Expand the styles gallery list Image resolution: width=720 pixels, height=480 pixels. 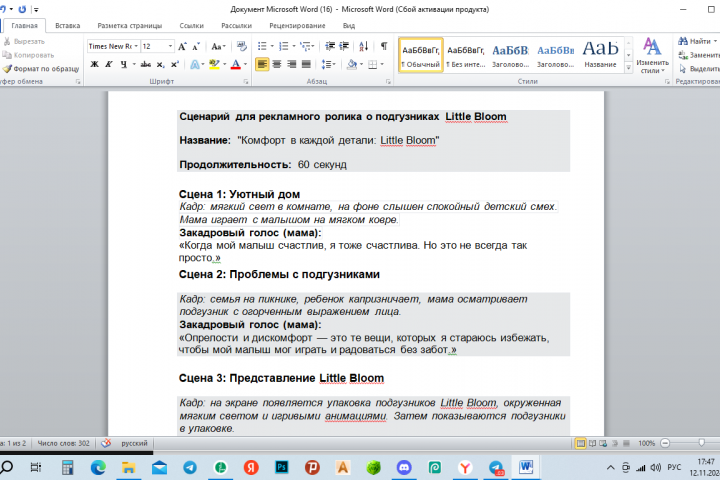coord(628,68)
